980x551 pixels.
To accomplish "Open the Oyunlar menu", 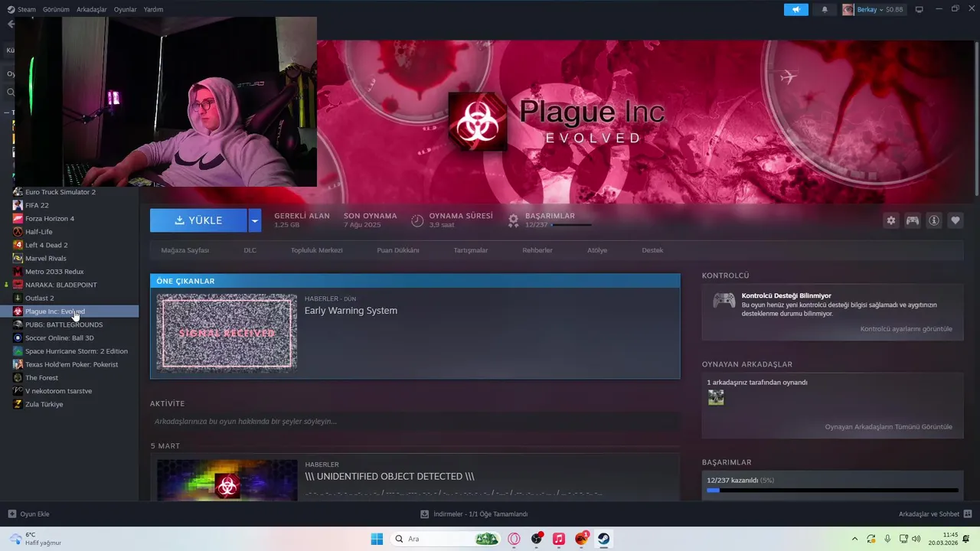I will [x=125, y=9].
